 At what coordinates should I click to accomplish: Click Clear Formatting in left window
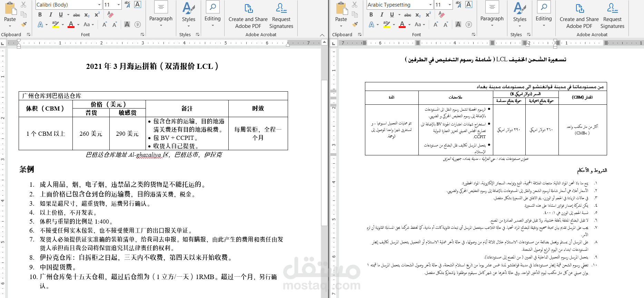[x=110, y=14]
